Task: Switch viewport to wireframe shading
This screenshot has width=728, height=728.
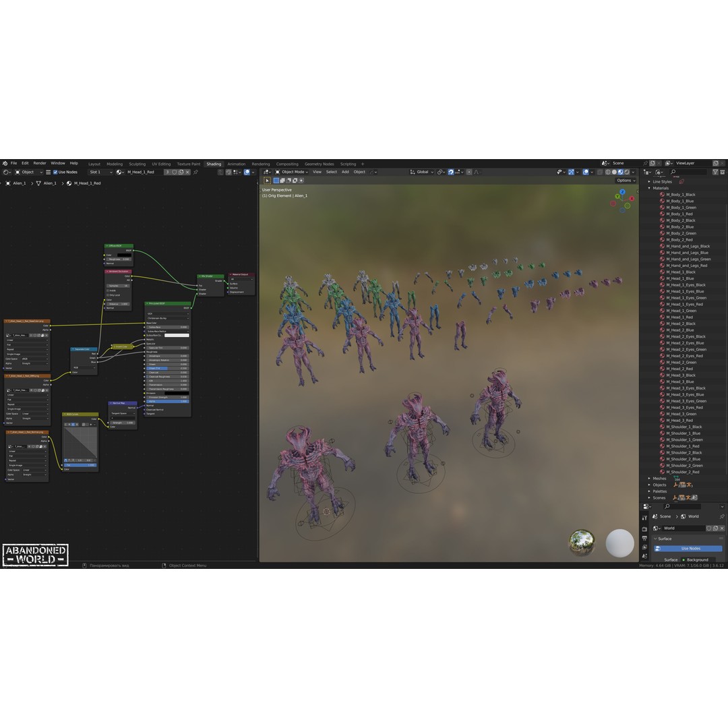Action: 608,173
